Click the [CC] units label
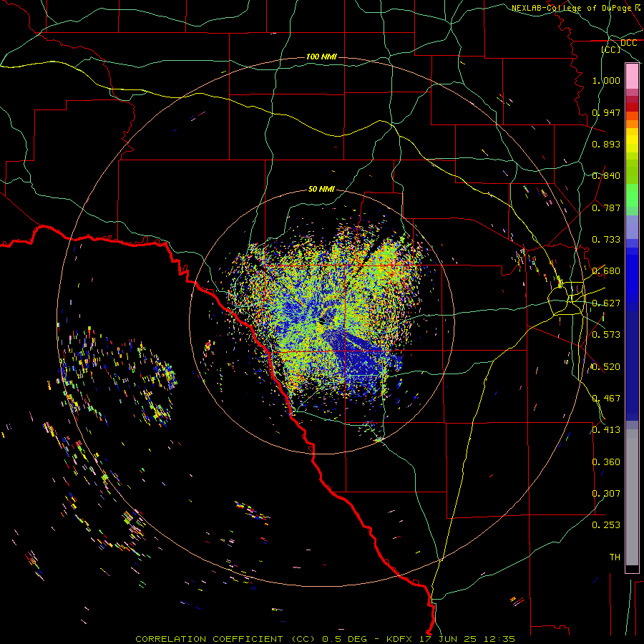The width and height of the screenshot is (644, 644). tap(611, 49)
